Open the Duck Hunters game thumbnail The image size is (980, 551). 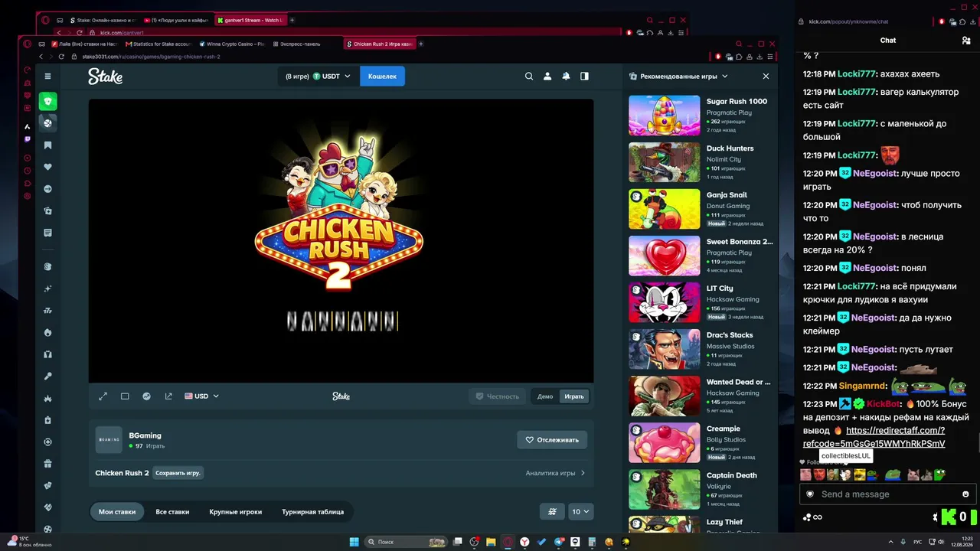point(665,162)
